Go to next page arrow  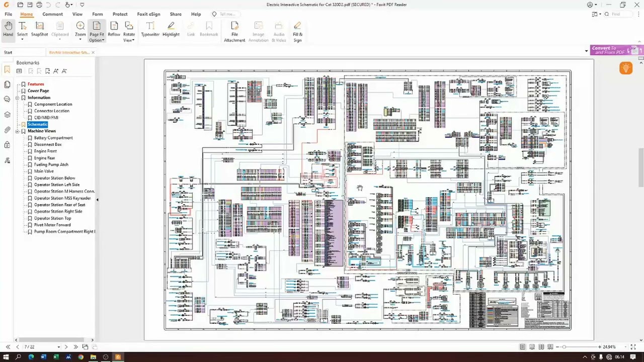coord(66,347)
